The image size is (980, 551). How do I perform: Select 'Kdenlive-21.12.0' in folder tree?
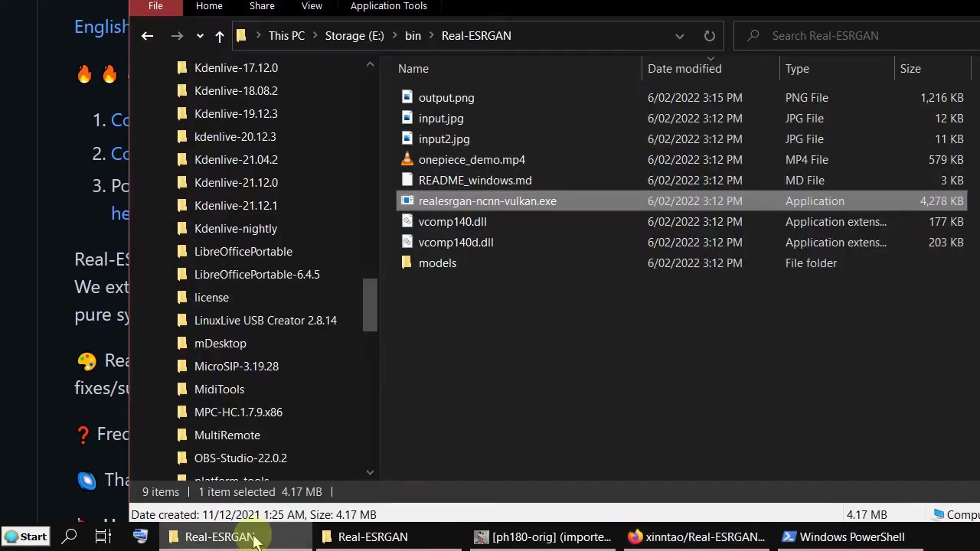pos(236,183)
